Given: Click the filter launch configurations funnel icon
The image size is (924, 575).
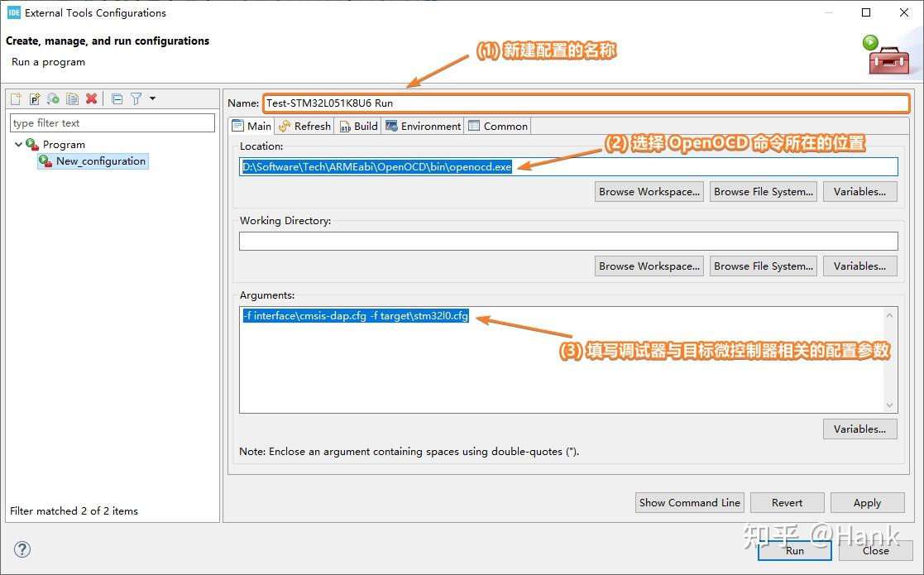Looking at the screenshot, I should pos(136,99).
